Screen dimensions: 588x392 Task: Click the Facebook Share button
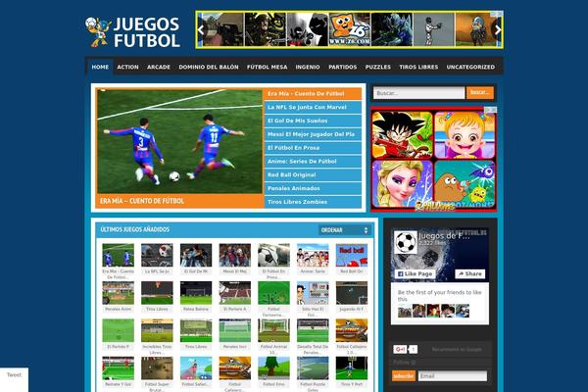[x=469, y=273]
